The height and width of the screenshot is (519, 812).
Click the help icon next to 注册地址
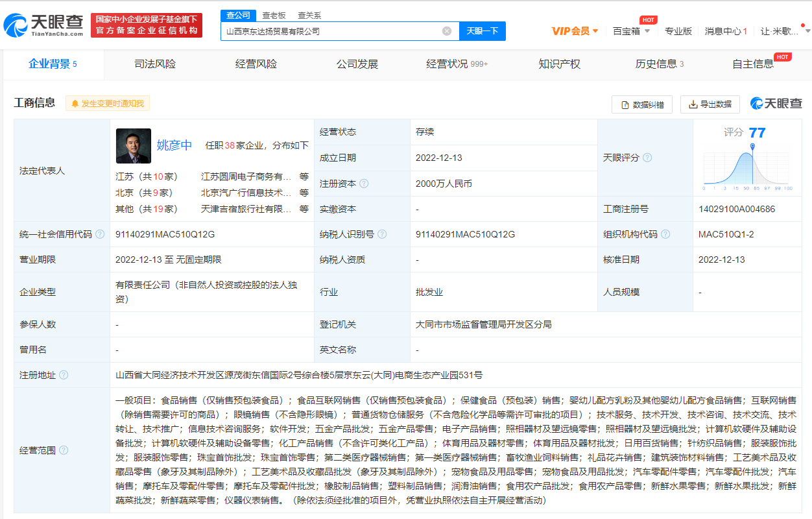click(x=64, y=375)
